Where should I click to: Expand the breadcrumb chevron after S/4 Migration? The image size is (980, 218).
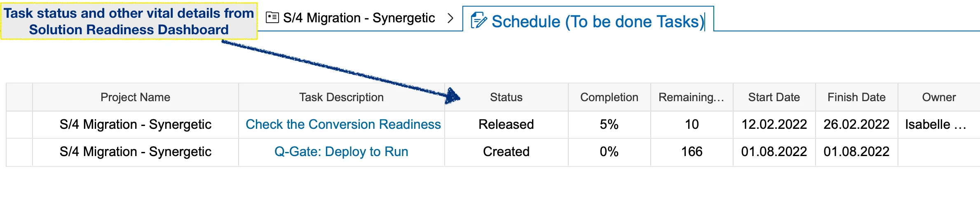pyautogui.click(x=450, y=18)
